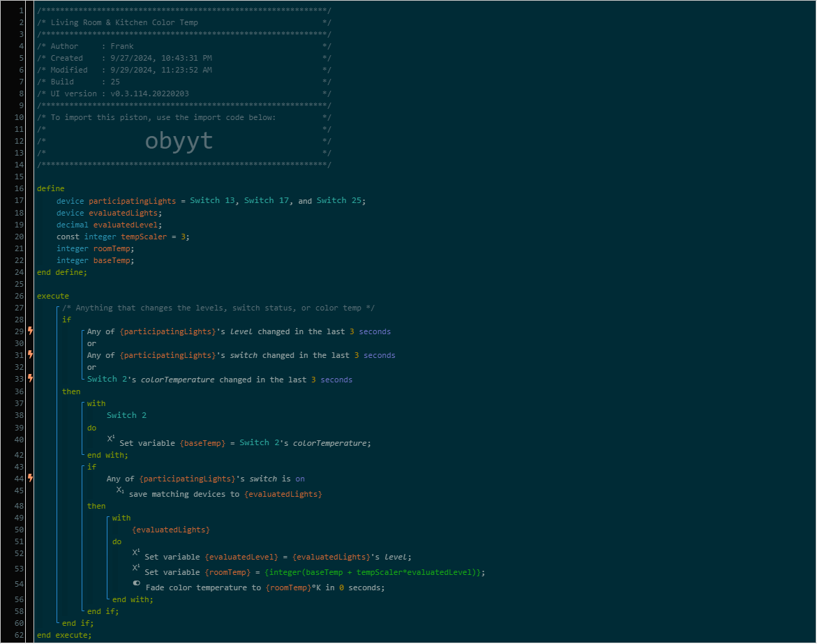Click the define keyword on line 16
The width and height of the screenshot is (822, 644).
51,189
